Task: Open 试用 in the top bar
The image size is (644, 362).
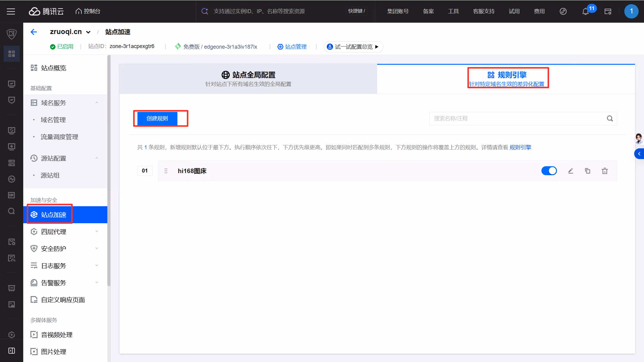Action: point(514,11)
